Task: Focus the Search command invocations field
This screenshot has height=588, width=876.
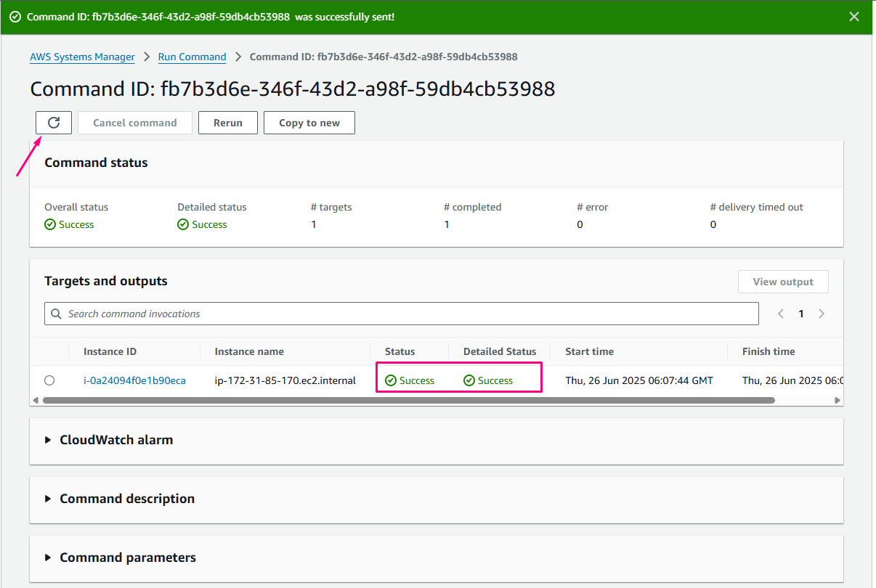Action: (x=407, y=314)
